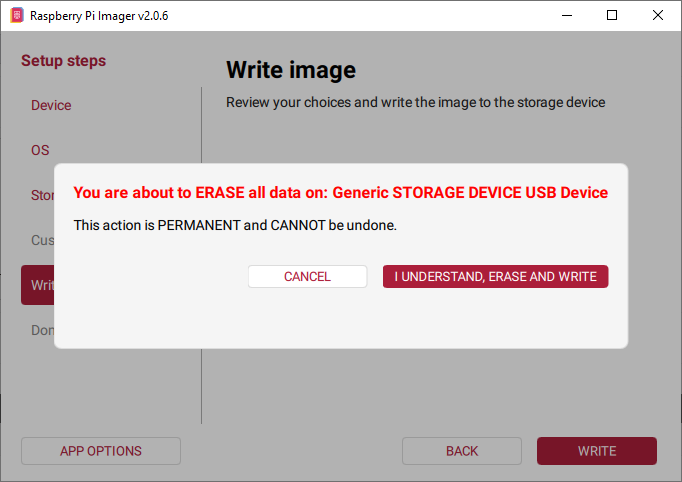The height and width of the screenshot is (482, 682).
Task: Select the Device setup step
Action: [x=51, y=105]
